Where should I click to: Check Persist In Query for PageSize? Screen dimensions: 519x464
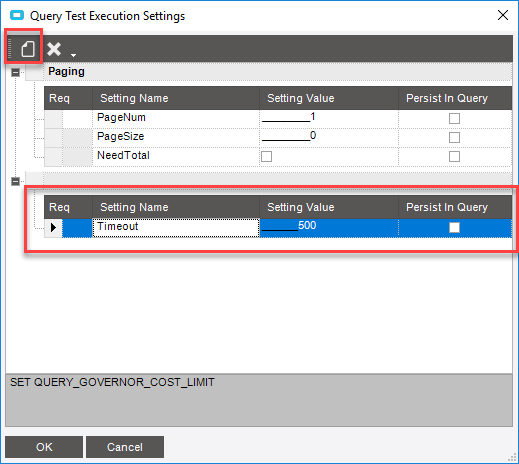pyautogui.click(x=454, y=137)
